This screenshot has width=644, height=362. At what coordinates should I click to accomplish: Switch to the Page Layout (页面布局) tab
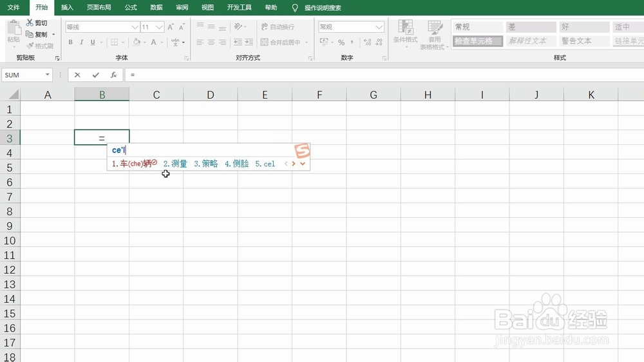[99, 7]
